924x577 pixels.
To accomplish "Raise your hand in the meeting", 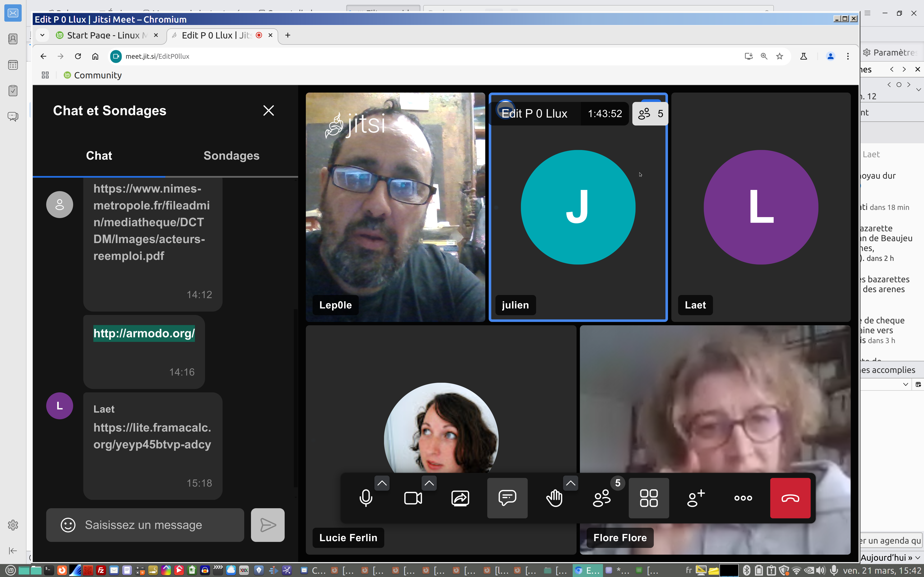I will [554, 498].
